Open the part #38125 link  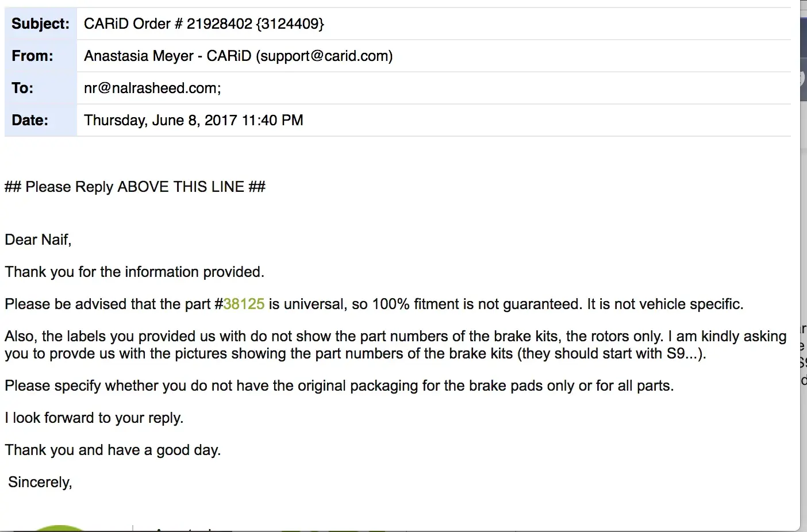click(244, 304)
